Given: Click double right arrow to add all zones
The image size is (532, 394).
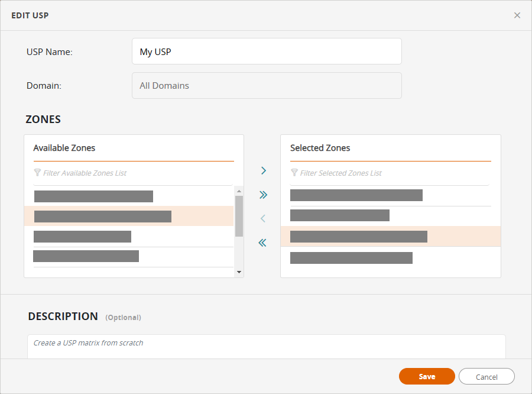Looking at the screenshot, I should click(x=264, y=195).
